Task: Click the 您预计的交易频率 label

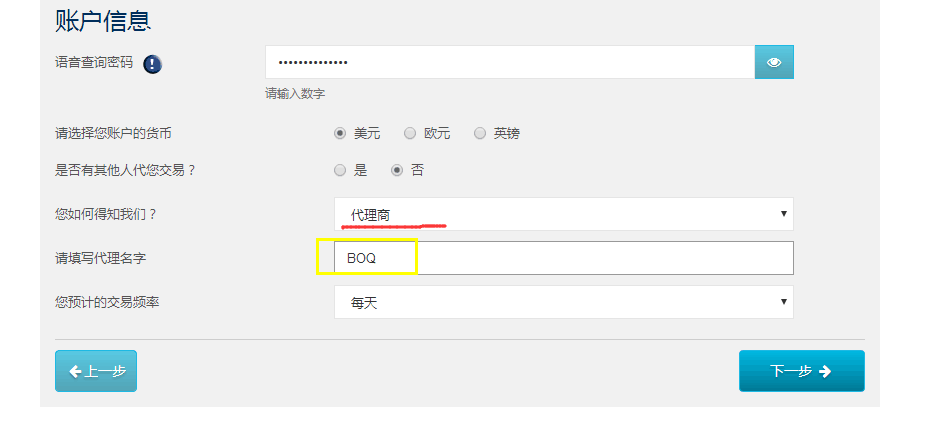Action: [x=107, y=301]
